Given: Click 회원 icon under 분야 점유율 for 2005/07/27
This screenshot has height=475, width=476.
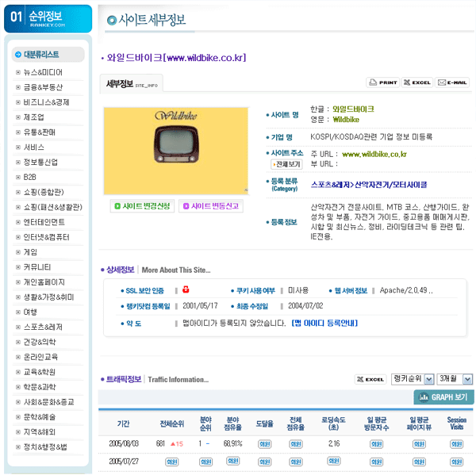Looking at the screenshot, I should coord(232,461).
